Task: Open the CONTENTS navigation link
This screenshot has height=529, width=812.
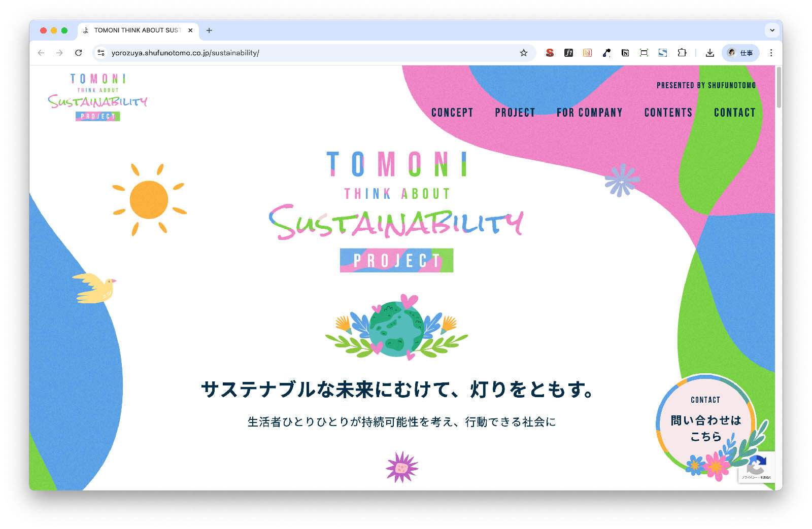Action: 668,113
